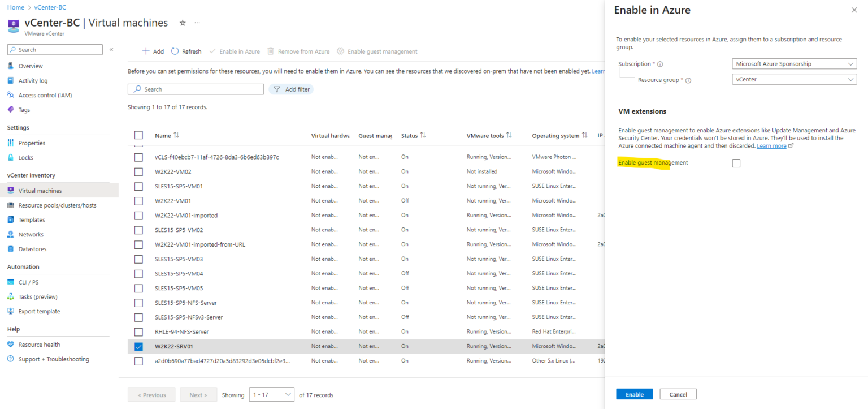Check the select-all checkbox in the table header
This screenshot has height=409, width=868.
coord(138,135)
